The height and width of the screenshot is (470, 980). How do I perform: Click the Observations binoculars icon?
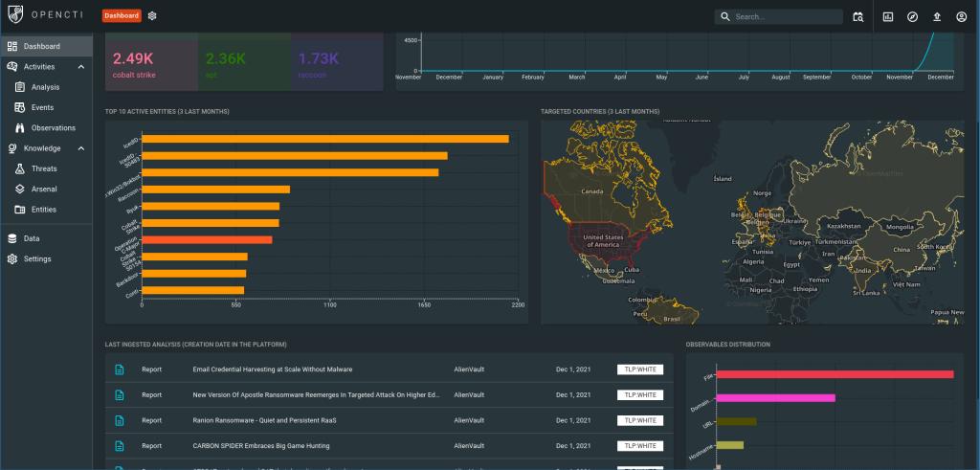click(19, 128)
